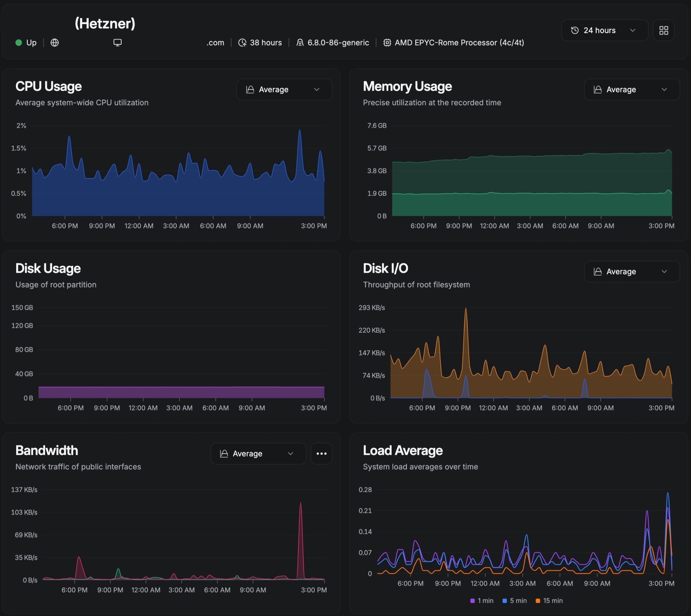Screen dimensions: 691x616
Task: Click chart icon in Bandwidth selector
Action: tap(224, 454)
